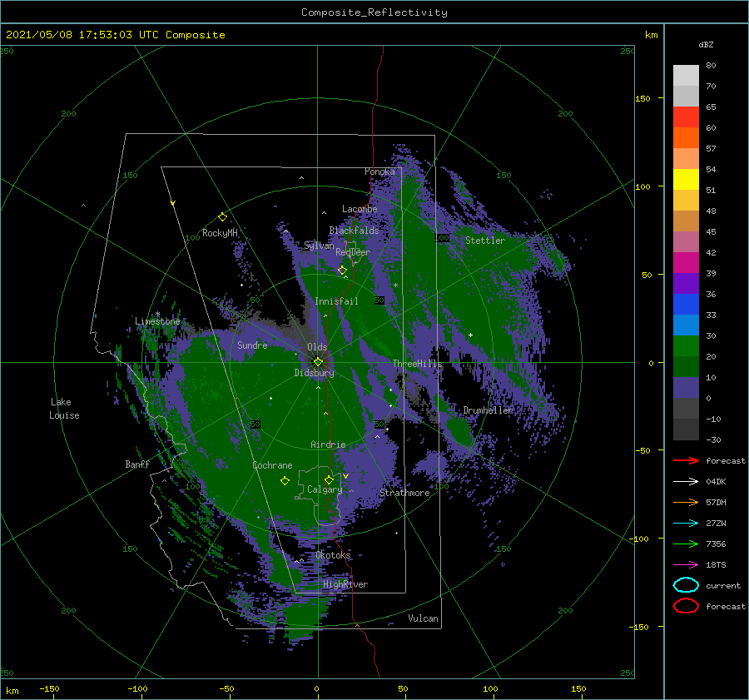Click the HighRiver label
Image resolution: width=749 pixels, height=700 pixels.
point(345,584)
